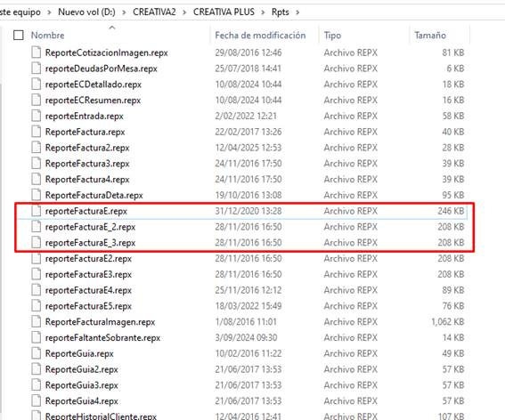Click the file icon of ReporteFacturaImagen.repx
The width and height of the screenshot is (505, 420).
click(36, 321)
